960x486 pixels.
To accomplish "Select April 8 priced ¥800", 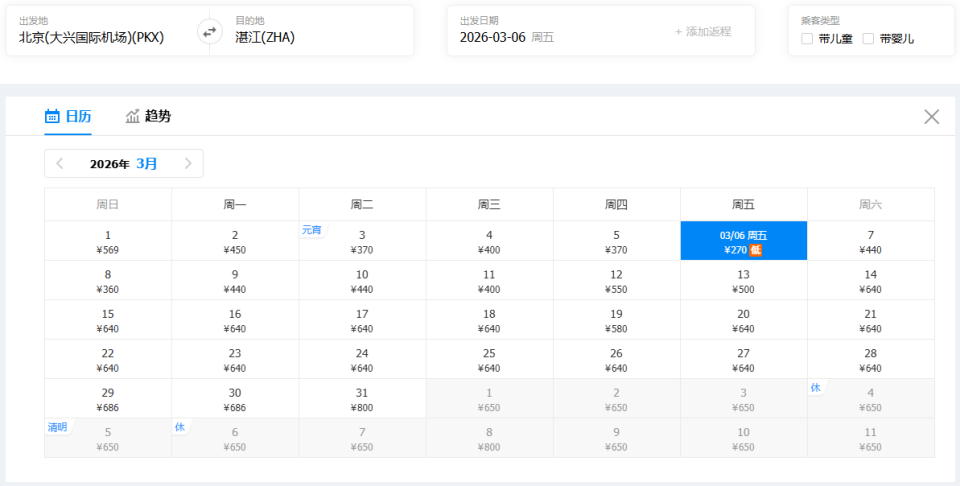I will [x=489, y=438].
